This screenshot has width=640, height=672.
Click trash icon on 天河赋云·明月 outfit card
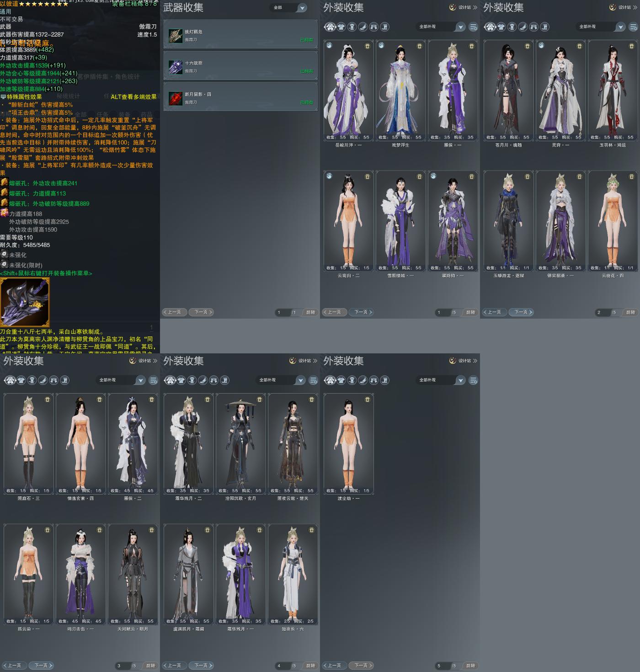tap(152, 530)
